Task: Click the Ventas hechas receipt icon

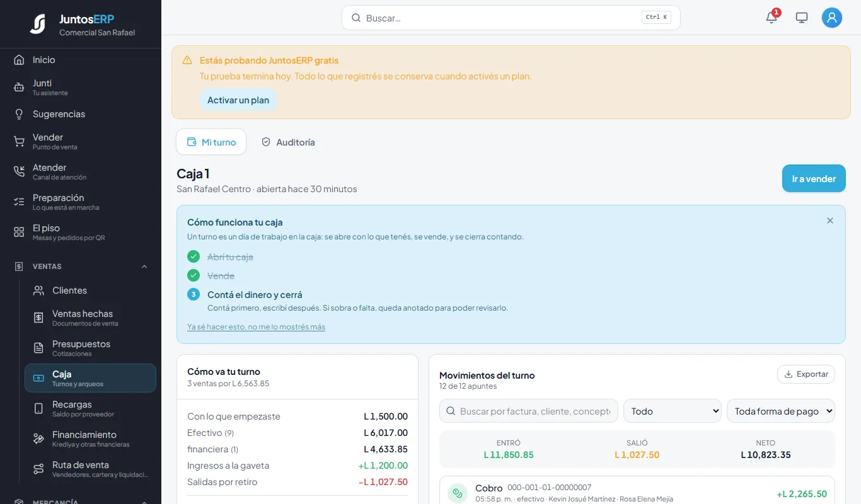Action: pos(38,318)
